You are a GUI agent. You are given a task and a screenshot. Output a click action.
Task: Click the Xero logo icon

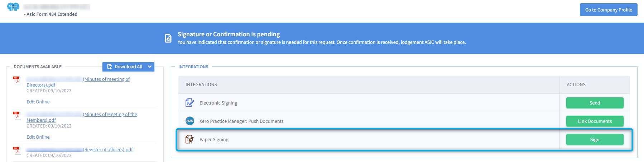tap(190, 121)
